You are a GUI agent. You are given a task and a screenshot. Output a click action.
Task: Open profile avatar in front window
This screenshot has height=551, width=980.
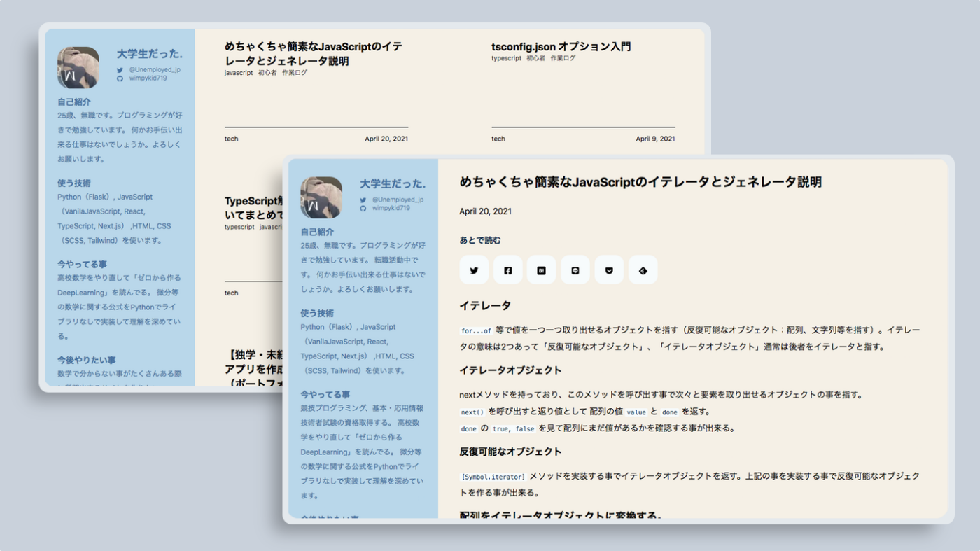pos(321,197)
